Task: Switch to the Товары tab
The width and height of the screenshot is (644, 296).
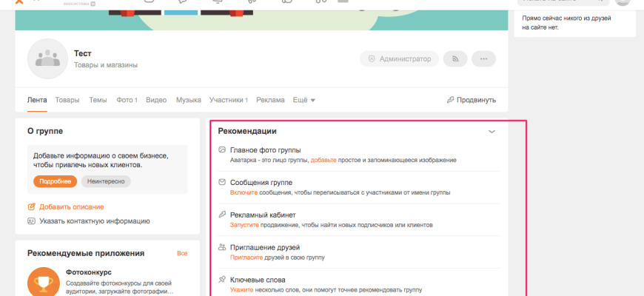Action: pos(67,100)
